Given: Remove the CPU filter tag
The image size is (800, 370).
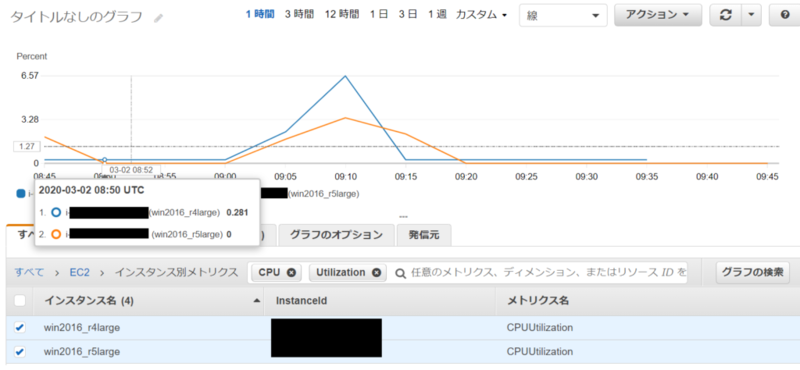Looking at the screenshot, I should click(291, 273).
